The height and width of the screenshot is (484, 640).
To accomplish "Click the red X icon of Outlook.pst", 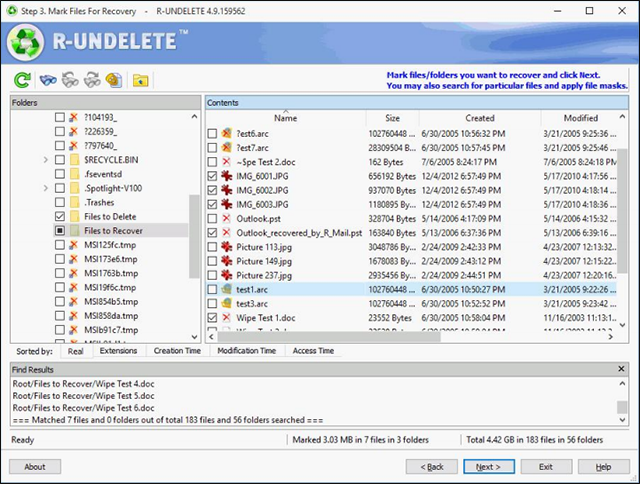I will point(227,218).
